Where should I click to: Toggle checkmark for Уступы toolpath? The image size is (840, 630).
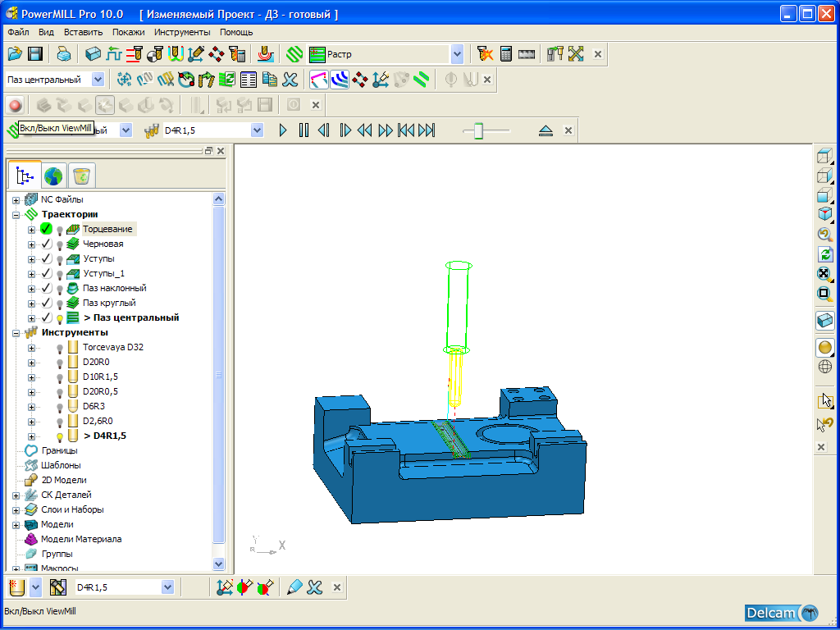(x=47, y=258)
